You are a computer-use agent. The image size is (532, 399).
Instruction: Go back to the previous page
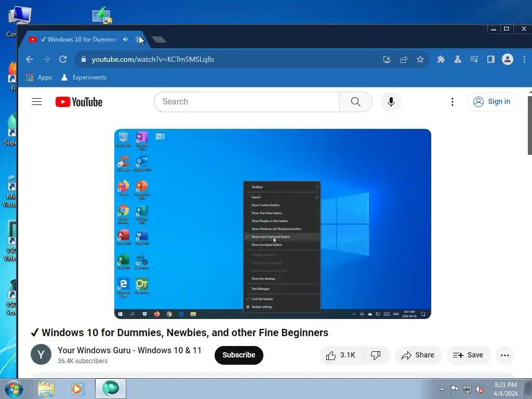coord(30,59)
